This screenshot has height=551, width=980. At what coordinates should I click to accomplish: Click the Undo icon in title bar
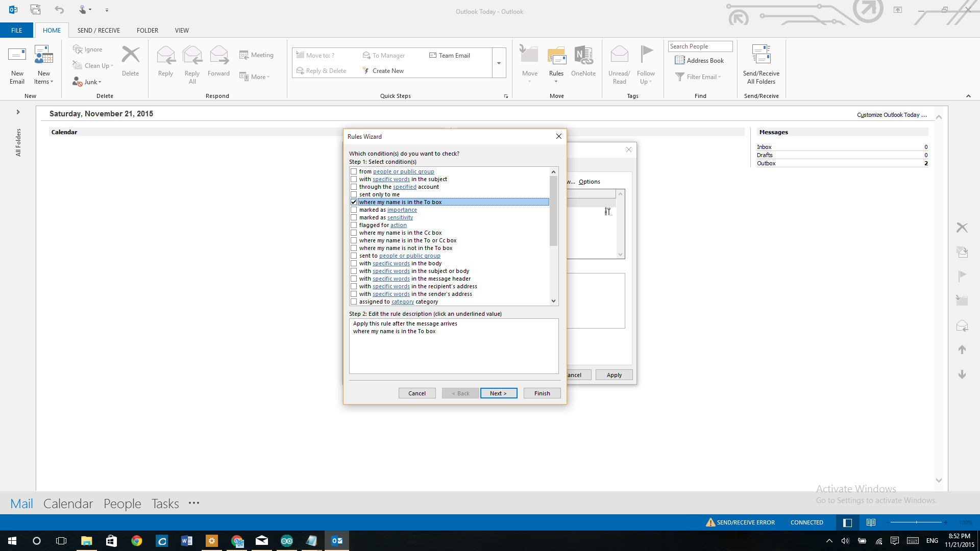pos(59,10)
